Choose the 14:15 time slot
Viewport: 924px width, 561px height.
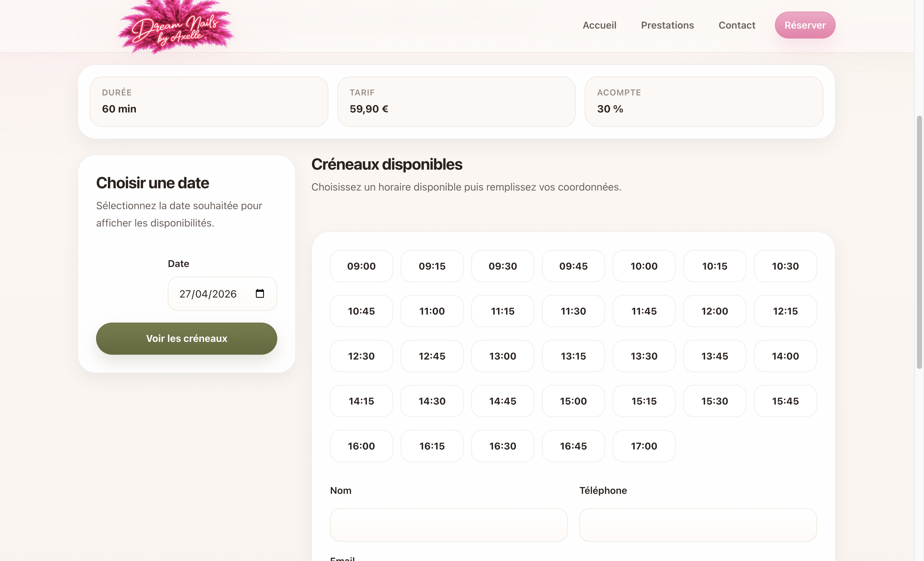361,401
